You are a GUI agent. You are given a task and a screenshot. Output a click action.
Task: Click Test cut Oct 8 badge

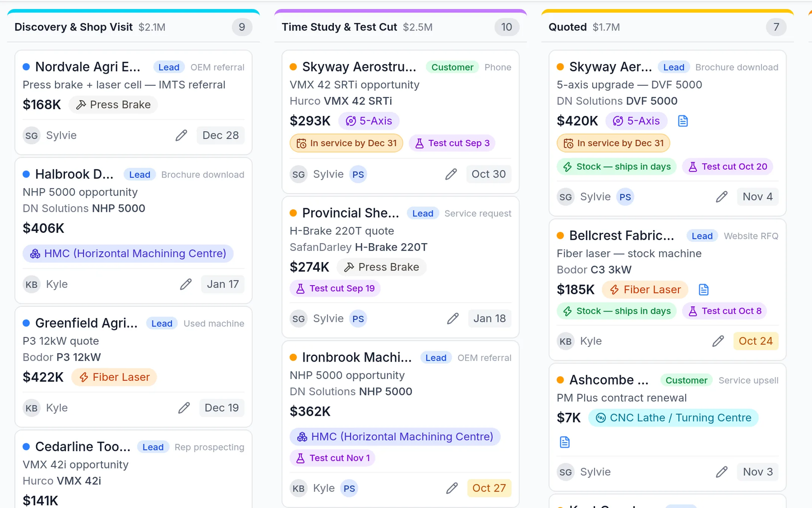pyautogui.click(x=725, y=311)
